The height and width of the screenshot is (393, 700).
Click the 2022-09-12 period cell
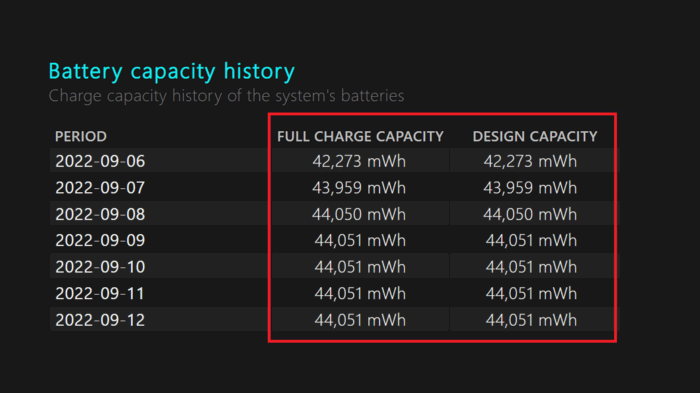click(100, 320)
